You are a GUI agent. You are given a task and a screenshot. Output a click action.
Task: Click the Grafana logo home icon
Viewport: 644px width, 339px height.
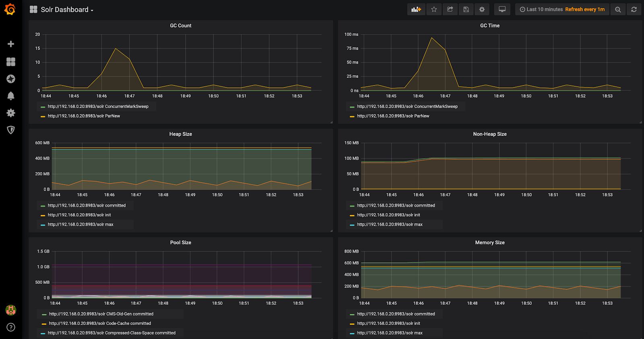click(10, 9)
